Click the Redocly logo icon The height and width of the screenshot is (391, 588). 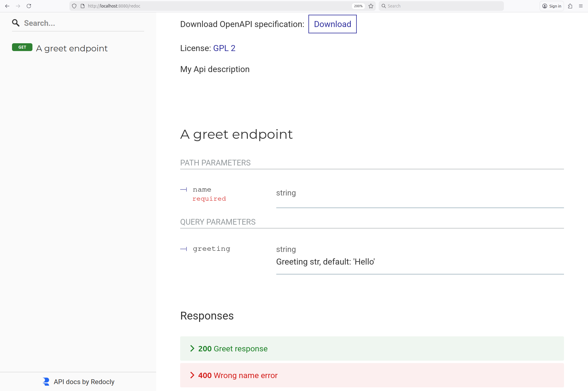[46, 382]
